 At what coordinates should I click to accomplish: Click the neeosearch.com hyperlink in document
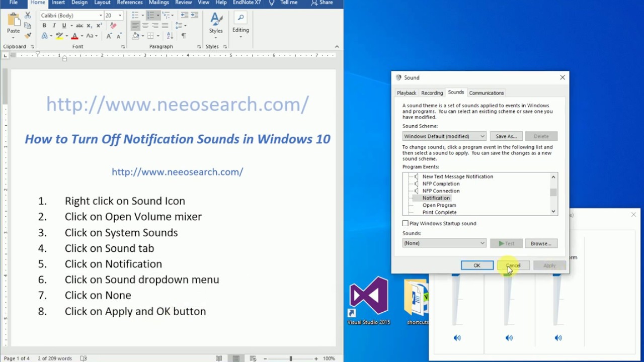point(177,172)
